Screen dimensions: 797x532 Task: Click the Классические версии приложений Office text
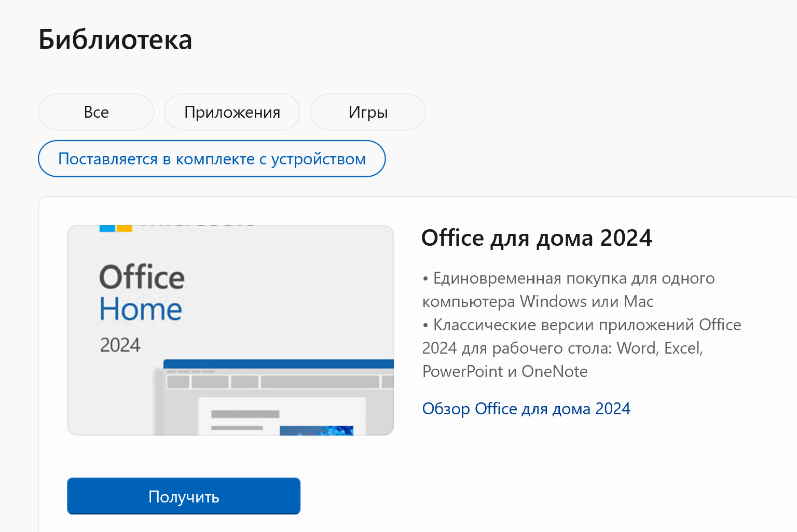582,348
